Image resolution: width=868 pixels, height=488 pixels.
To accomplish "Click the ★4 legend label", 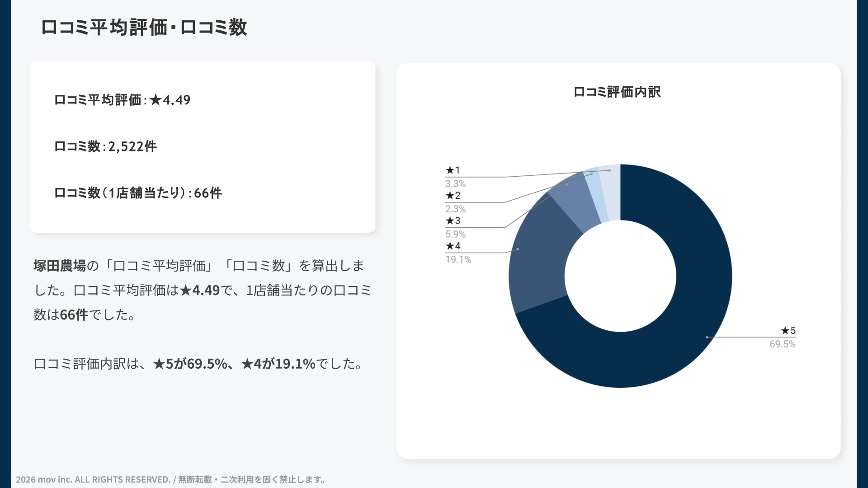I will (x=453, y=246).
